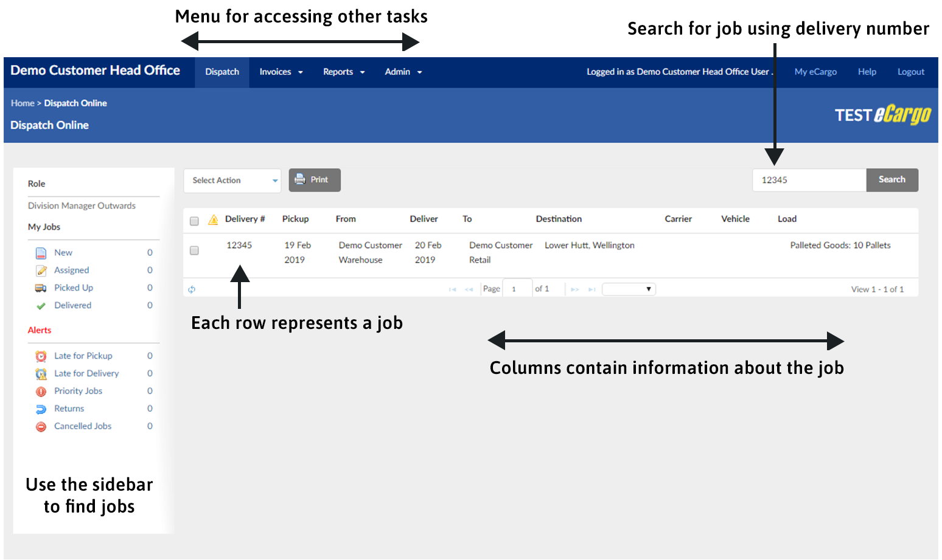Click the View 1 - 1 of 1 text
The height and width of the screenshot is (560, 942).
point(877,289)
